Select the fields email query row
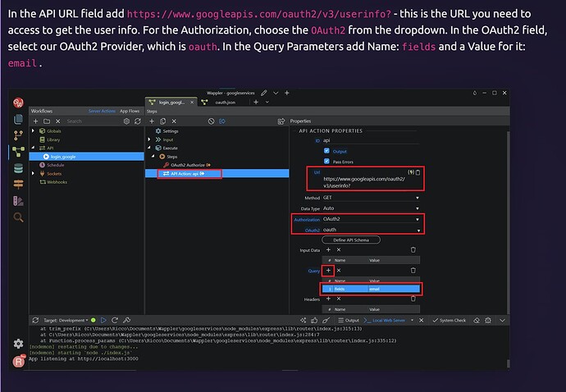This screenshot has height=392, width=566. [371, 289]
